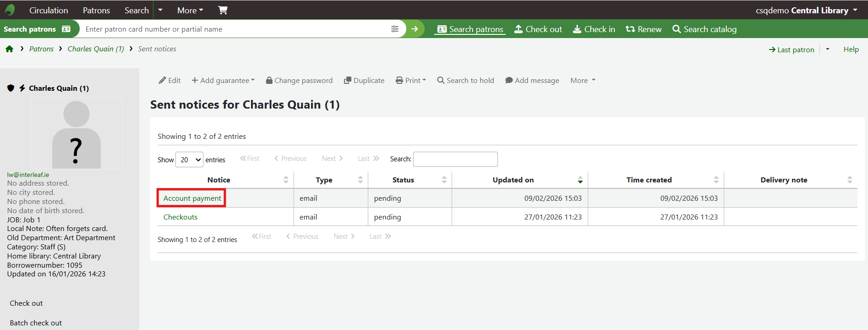Sort table by Updated on column
The height and width of the screenshot is (330, 868).
[513, 180]
